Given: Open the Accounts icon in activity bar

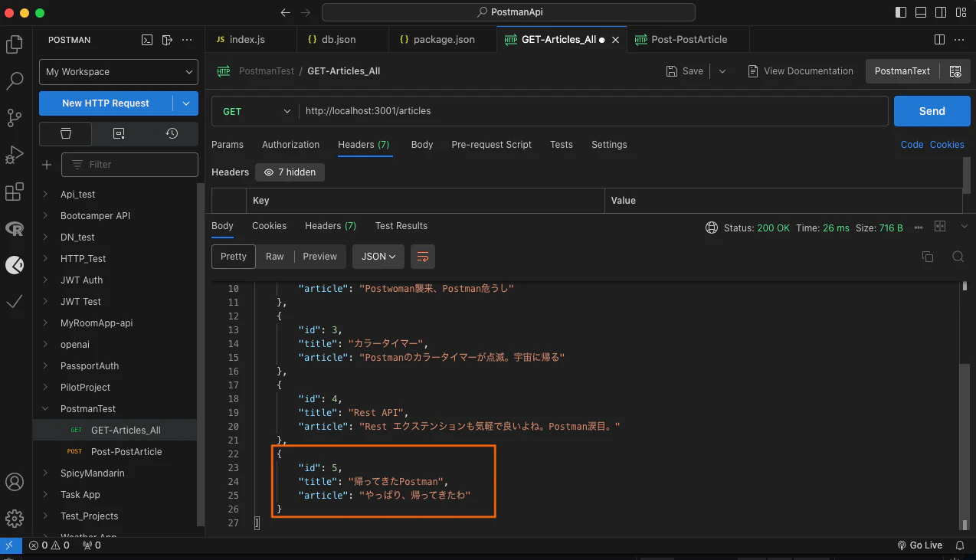Looking at the screenshot, I should click(x=14, y=482).
